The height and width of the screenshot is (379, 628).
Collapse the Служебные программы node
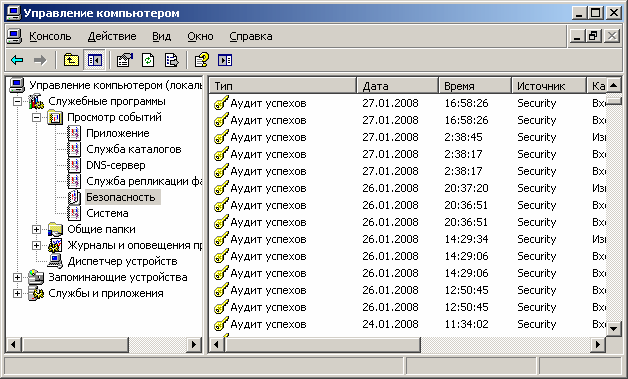pos(17,101)
